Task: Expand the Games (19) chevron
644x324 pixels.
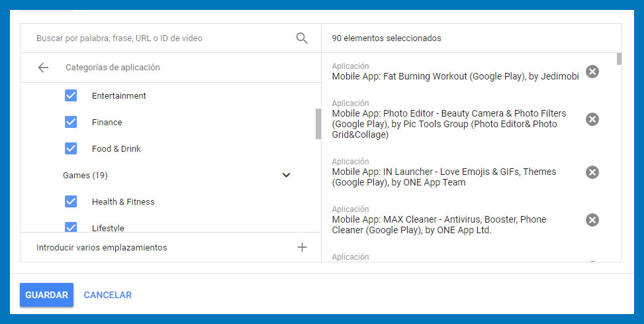Action: tap(287, 175)
